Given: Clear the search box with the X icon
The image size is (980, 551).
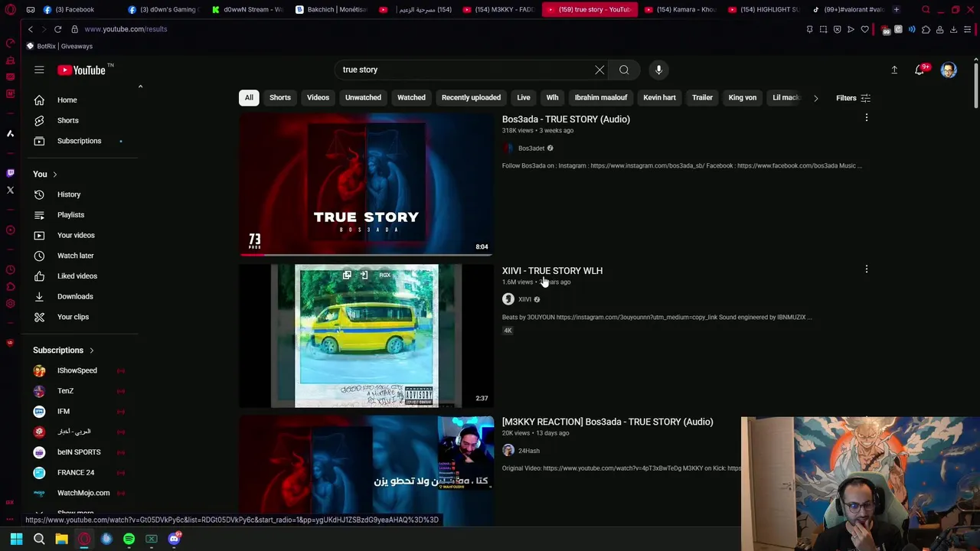Looking at the screenshot, I should click(x=599, y=70).
